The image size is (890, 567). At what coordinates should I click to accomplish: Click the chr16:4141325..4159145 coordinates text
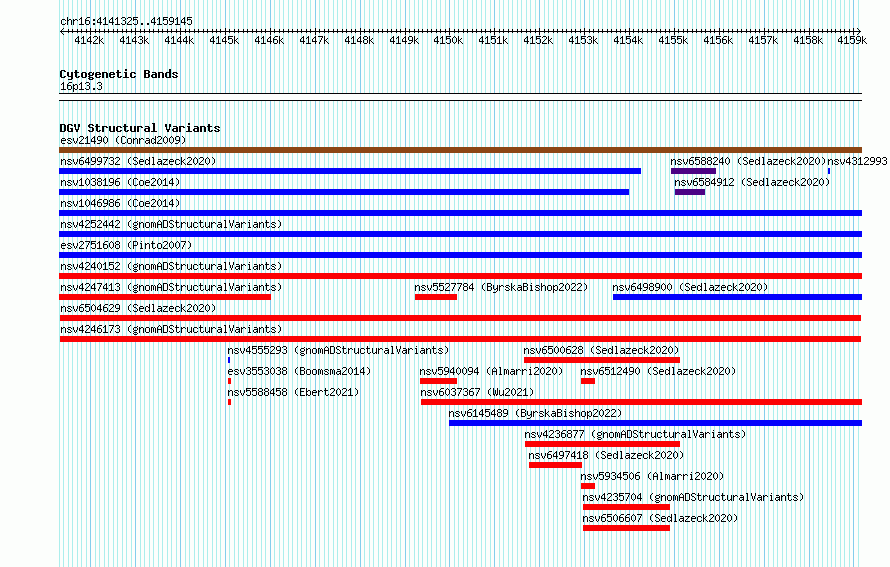126,22
